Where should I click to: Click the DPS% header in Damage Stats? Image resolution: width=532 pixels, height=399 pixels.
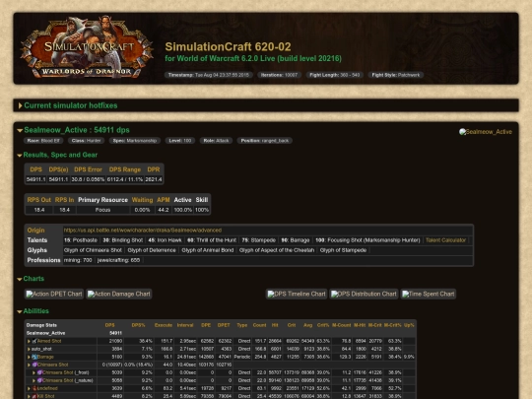click(138, 325)
